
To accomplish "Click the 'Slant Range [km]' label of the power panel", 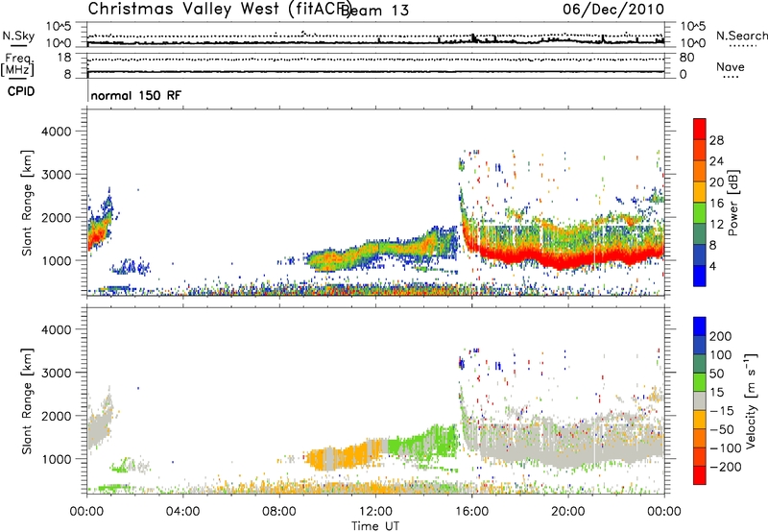I will 27,203.
